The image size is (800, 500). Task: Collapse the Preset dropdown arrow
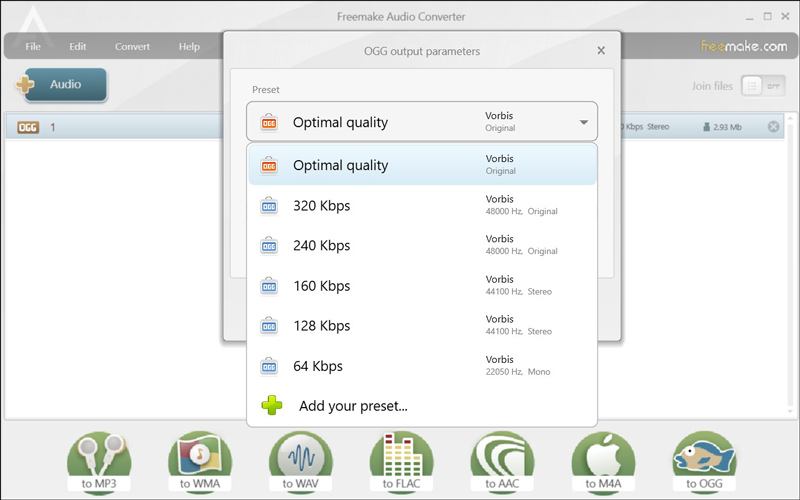click(584, 122)
